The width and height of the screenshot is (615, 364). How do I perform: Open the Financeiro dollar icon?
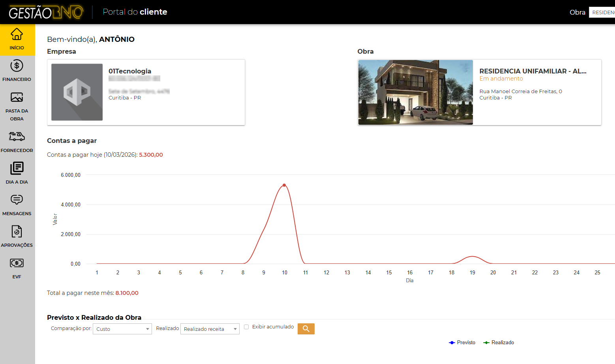click(17, 66)
